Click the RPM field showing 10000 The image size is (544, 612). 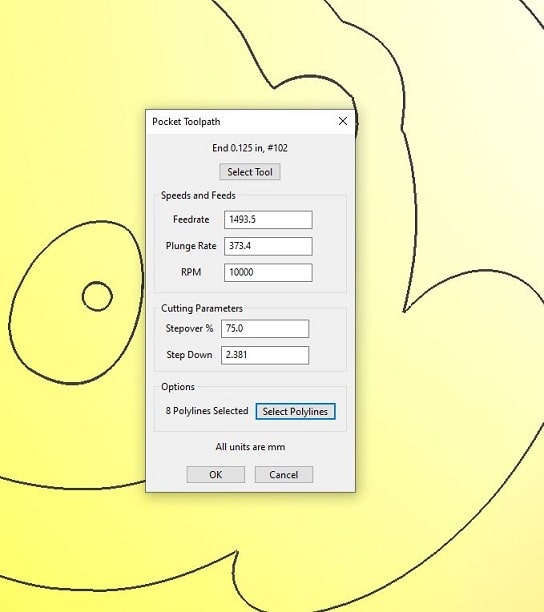click(268, 272)
